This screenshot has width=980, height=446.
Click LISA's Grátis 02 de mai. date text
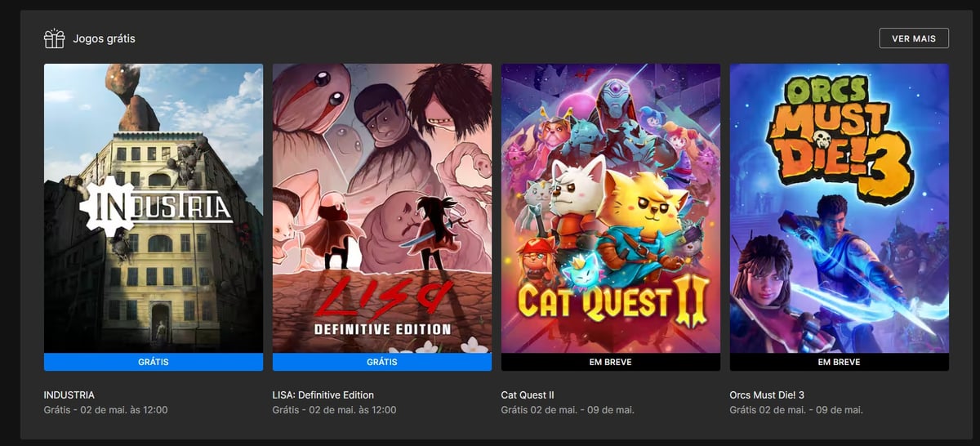point(335,410)
